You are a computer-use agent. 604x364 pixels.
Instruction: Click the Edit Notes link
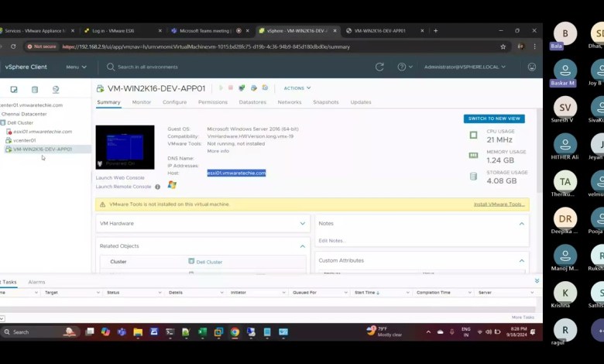(x=332, y=241)
